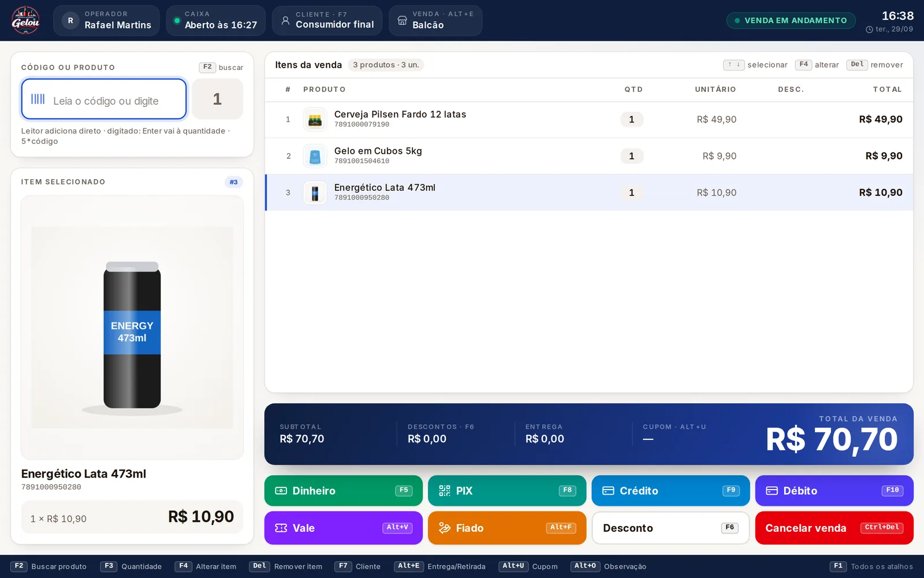
Task: Click the Venda em andamento status badge
Action: [x=791, y=20]
